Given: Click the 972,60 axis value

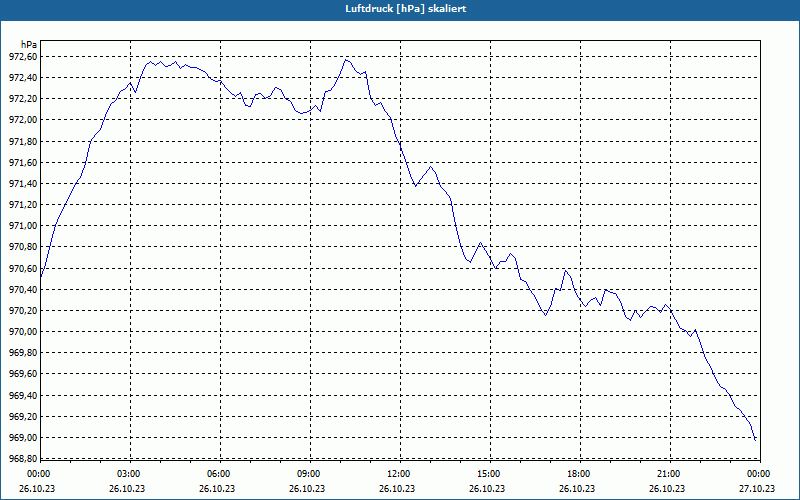Looking at the screenshot, I should click(23, 57).
